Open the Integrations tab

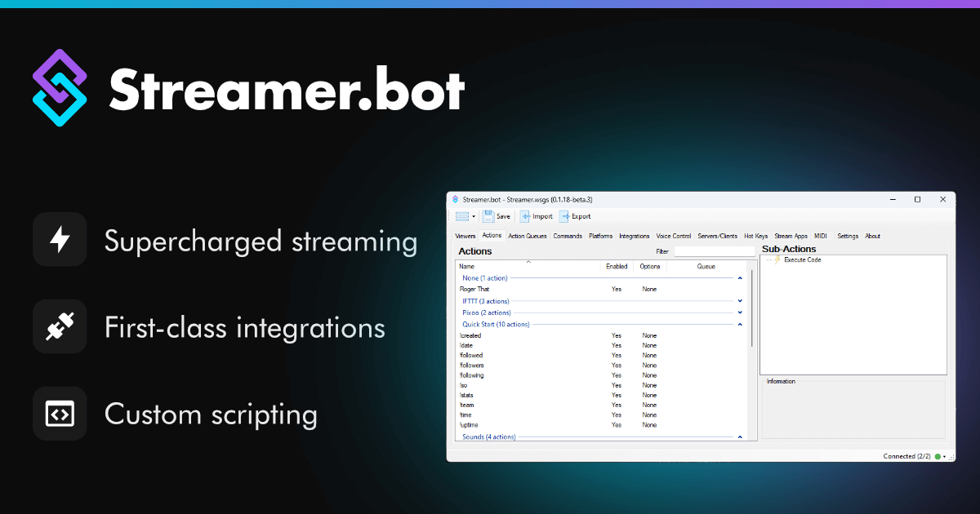point(635,235)
